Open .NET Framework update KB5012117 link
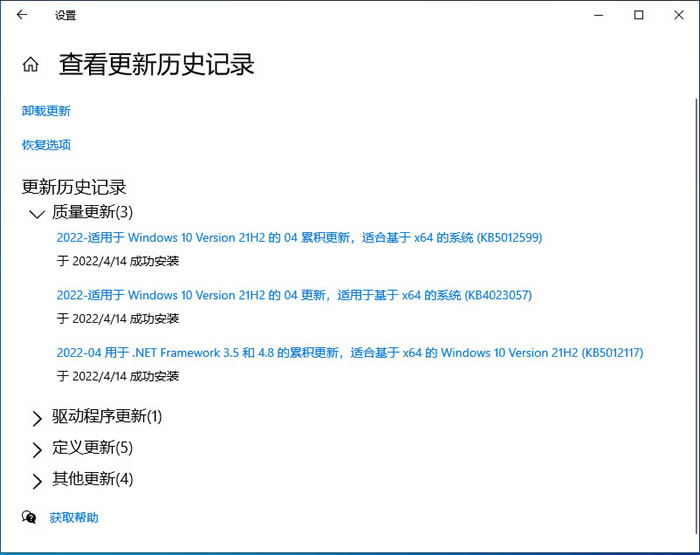700x555 pixels. coord(350,353)
